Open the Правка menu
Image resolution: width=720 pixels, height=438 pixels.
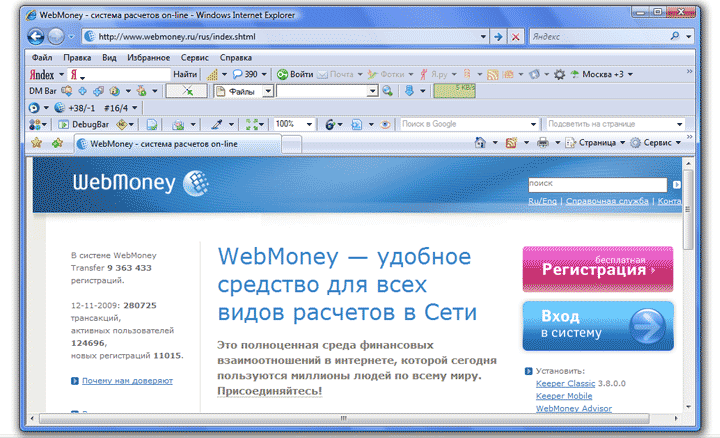pyautogui.click(x=77, y=58)
